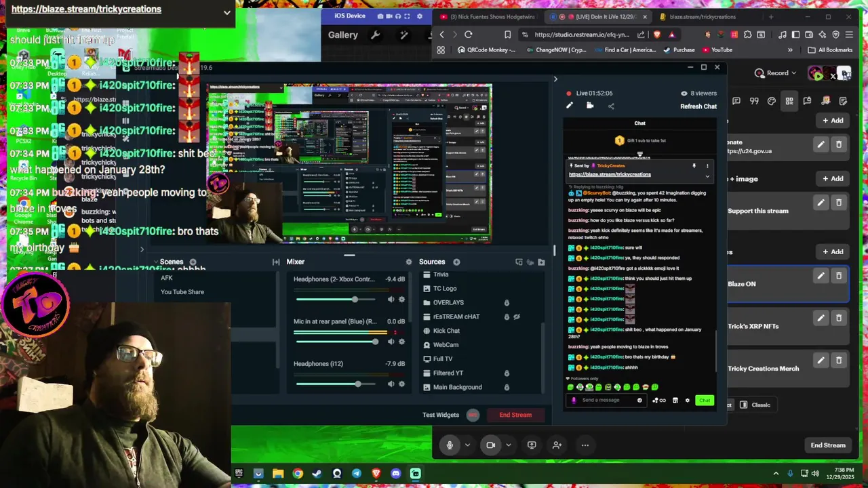Show more bookmarks overflow chevron
The height and width of the screenshot is (488, 868).
click(x=790, y=50)
